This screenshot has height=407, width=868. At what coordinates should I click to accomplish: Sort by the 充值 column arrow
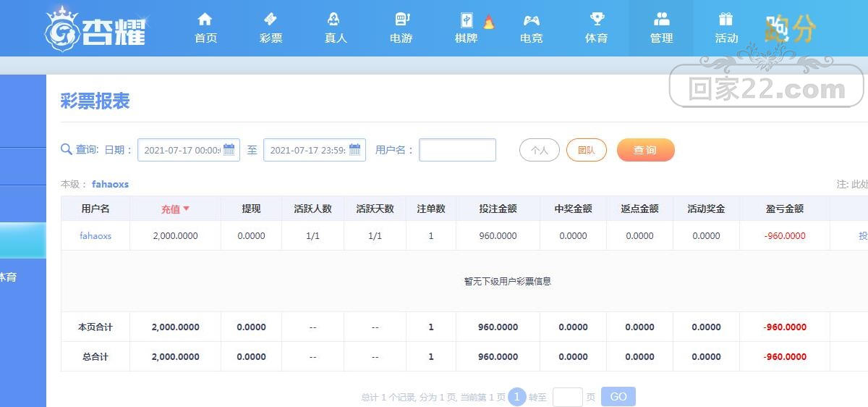[186, 209]
